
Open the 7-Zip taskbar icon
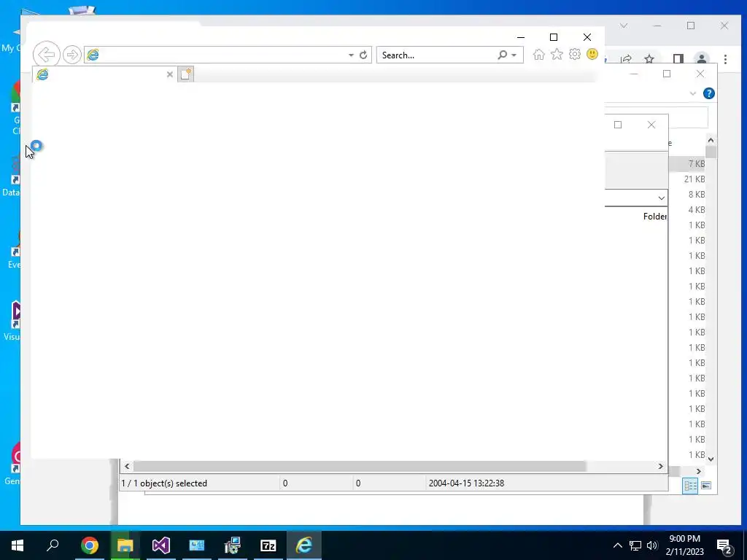click(268, 545)
